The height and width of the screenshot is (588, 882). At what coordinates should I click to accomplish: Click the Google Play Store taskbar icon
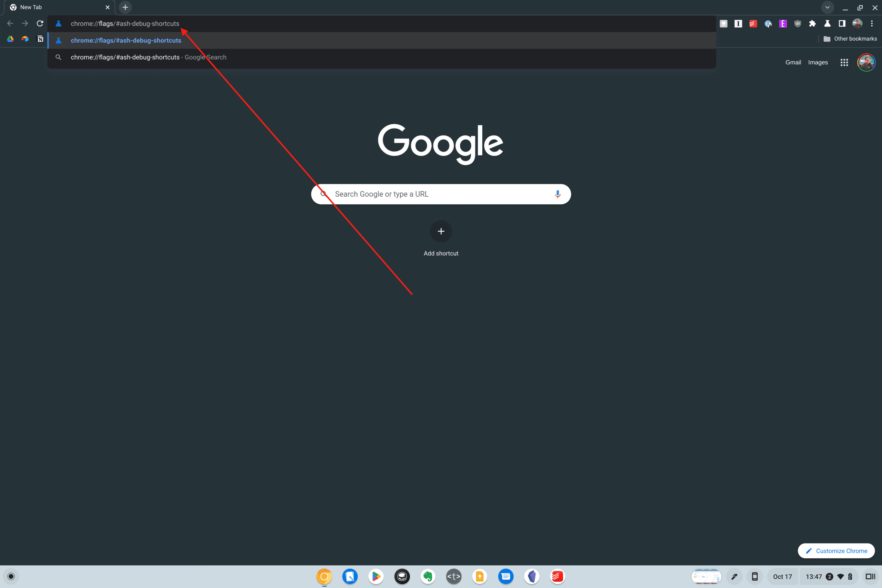pyautogui.click(x=376, y=576)
